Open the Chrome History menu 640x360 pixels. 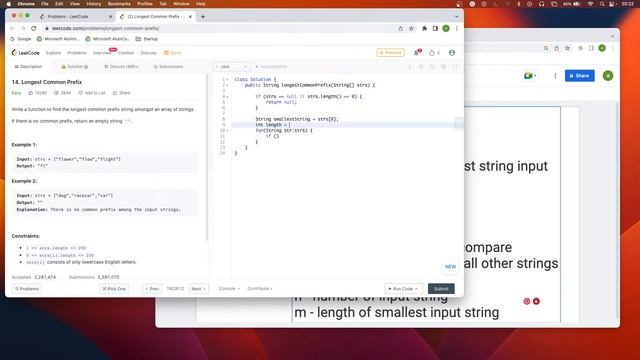pyautogui.click(x=93, y=4)
